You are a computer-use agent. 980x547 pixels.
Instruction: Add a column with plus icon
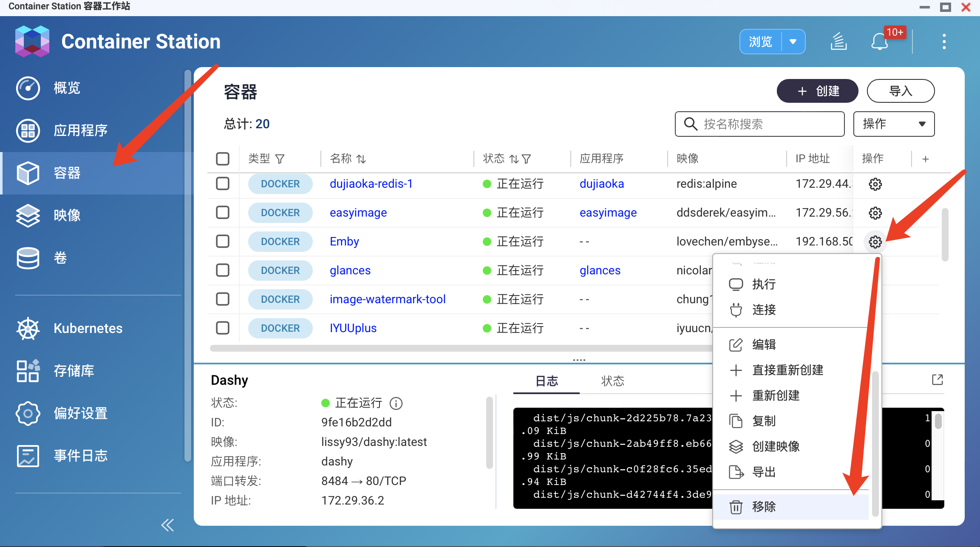click(926, 159)
